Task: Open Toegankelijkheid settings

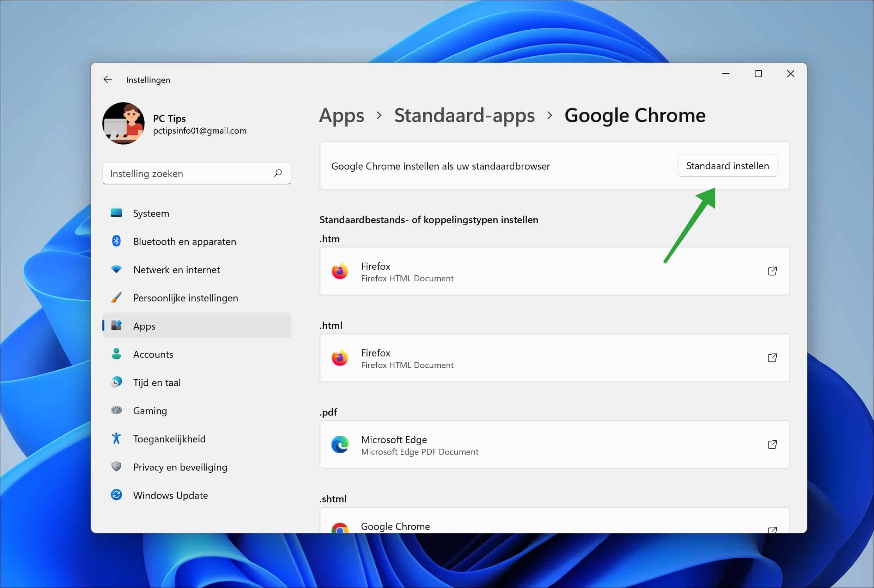Action: pos(169,439)
